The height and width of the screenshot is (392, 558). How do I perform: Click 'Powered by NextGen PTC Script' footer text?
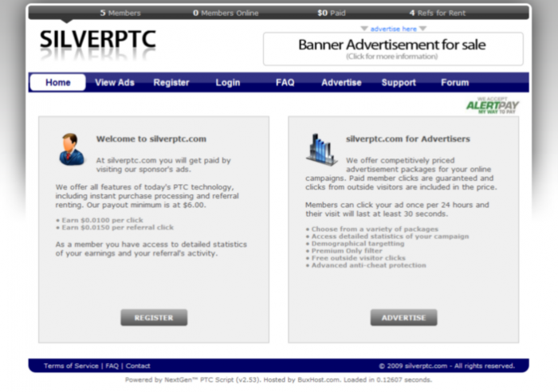(279, 380)
